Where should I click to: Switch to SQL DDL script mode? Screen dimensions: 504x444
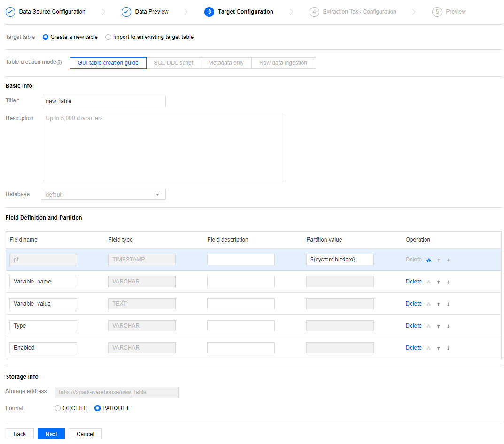[174, 63]
